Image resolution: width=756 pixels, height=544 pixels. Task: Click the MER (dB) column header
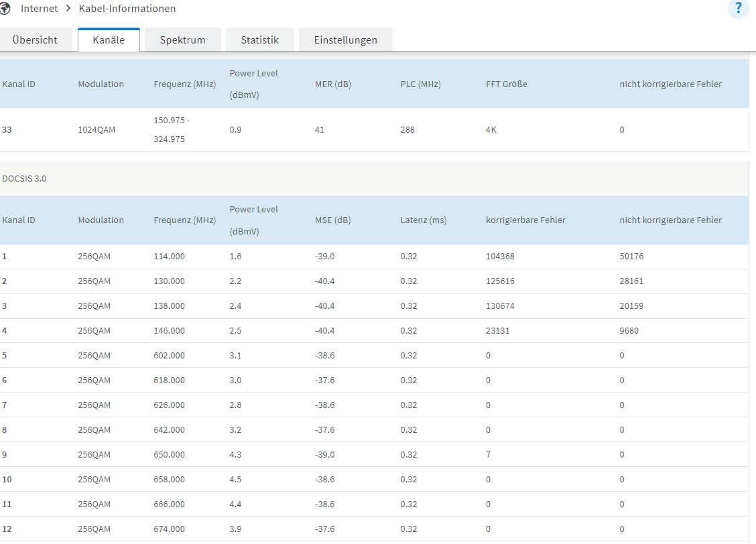[x=332, y=84]
